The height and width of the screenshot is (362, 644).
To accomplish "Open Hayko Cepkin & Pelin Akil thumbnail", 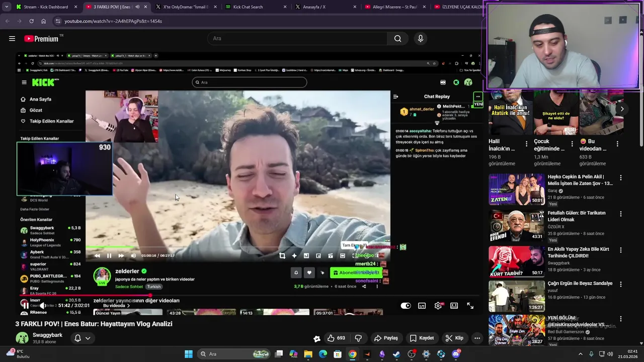I will point(517,189).
